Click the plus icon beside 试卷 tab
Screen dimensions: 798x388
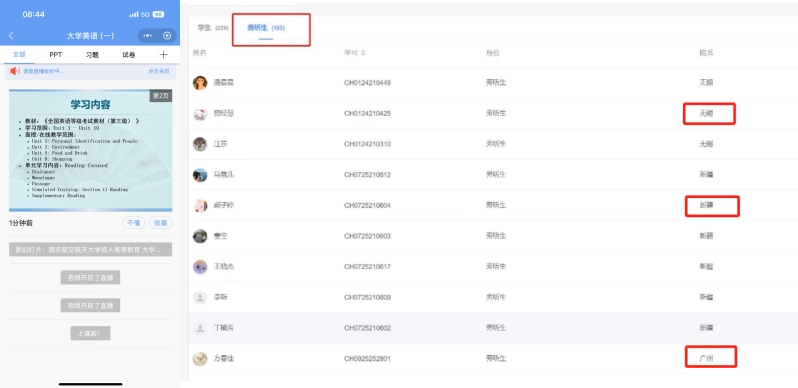point(163,54)
